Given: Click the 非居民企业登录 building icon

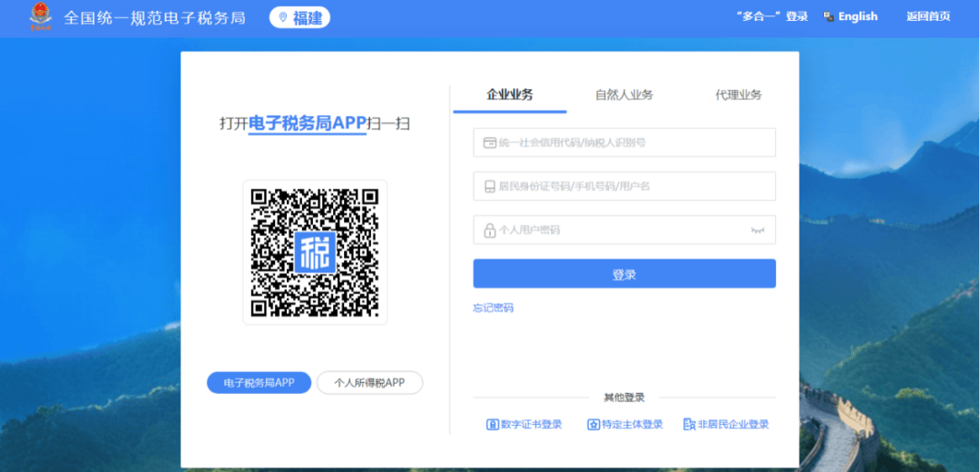Looking at the screenshot, I should [689, 424].
